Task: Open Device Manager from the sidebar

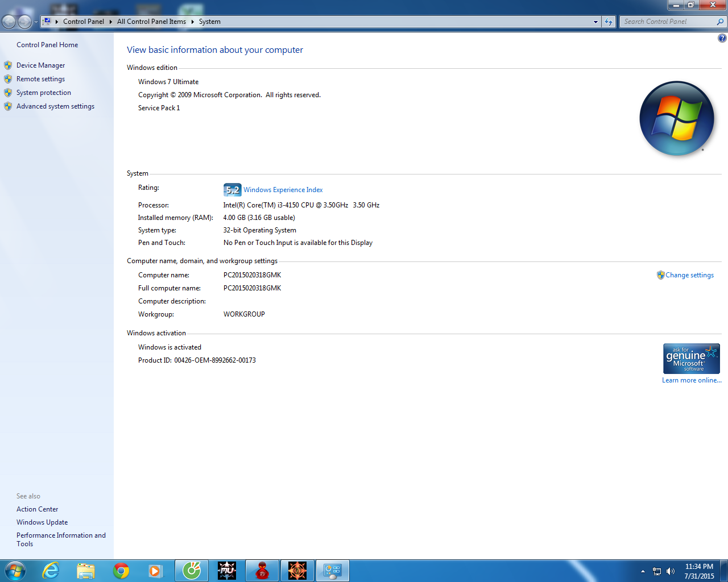Action: click(40, 65)
